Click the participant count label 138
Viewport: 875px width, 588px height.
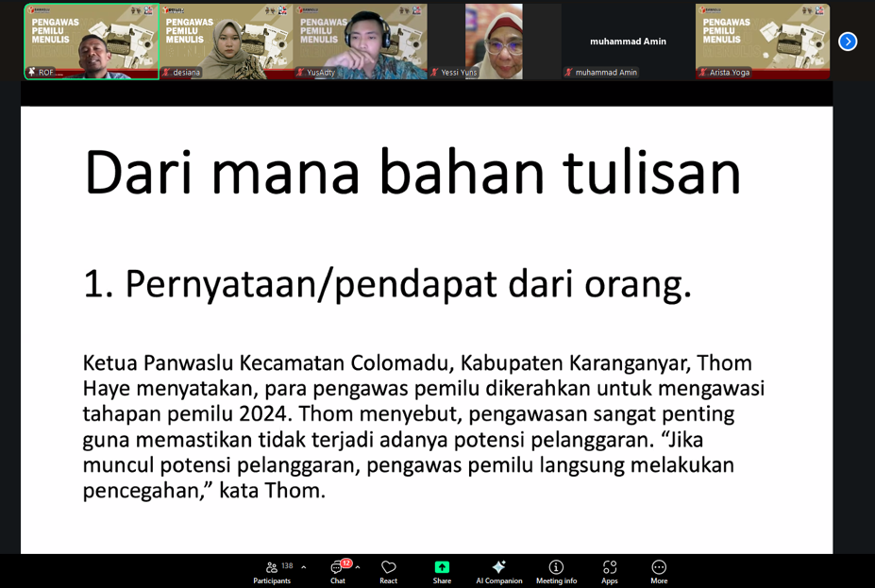(286, 564)
